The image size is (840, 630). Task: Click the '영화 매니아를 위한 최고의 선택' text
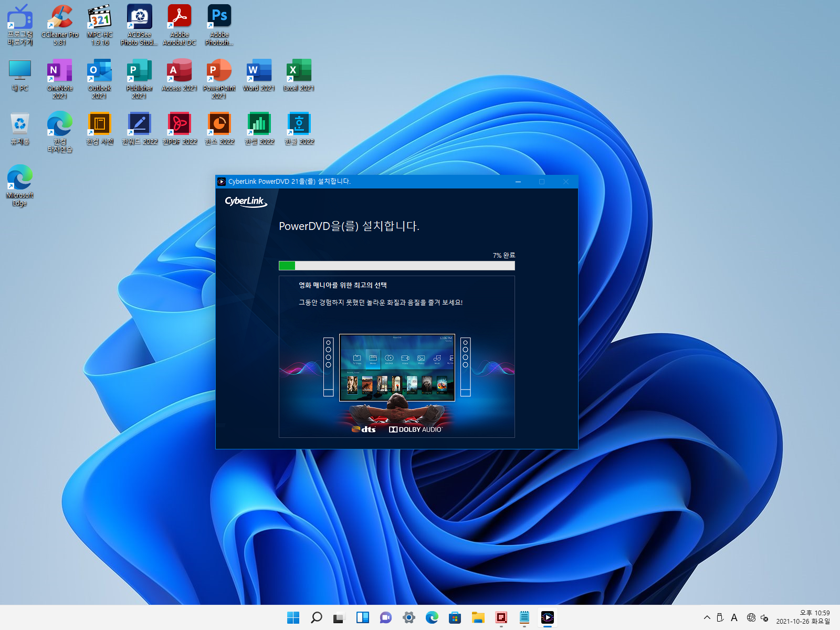(x=343, y=285)
